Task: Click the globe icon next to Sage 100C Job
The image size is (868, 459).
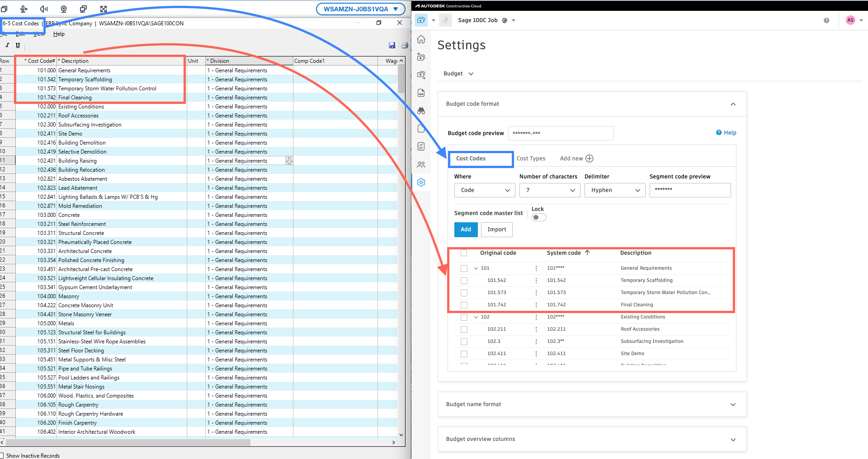Action: 505,20
